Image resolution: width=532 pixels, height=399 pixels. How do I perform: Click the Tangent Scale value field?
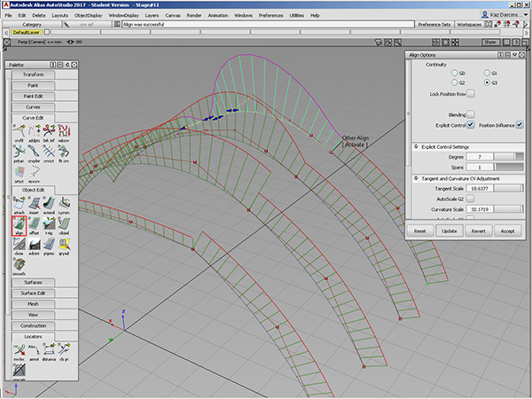tap(480, 188)
